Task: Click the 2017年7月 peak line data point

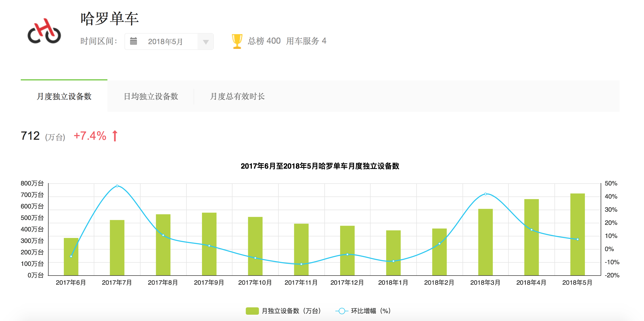Action: click(x=117, y=186)
